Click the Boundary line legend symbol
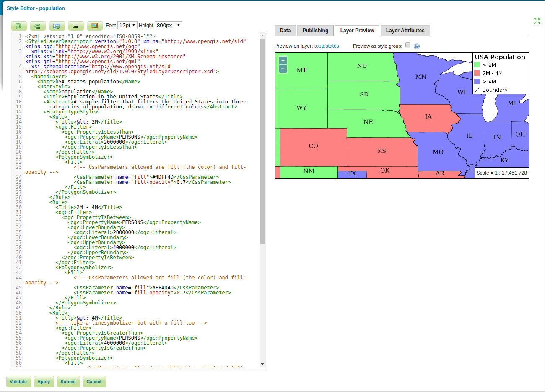545x392 pixels. 477,90
